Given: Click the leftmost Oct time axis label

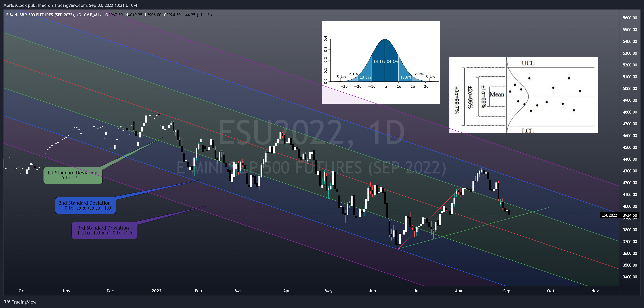Looking at the screenshot, I should [x=22, y=291].
